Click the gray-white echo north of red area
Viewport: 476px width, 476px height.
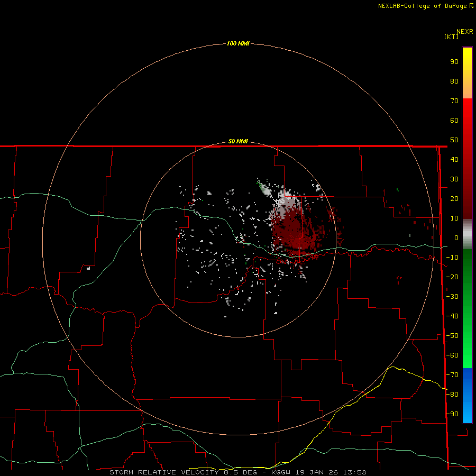click(286, 203)
